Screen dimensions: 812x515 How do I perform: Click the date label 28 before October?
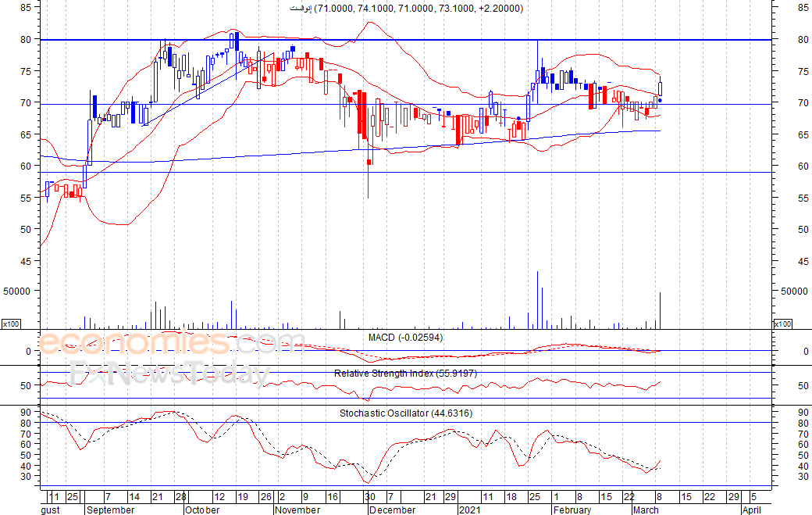(180, 497)
